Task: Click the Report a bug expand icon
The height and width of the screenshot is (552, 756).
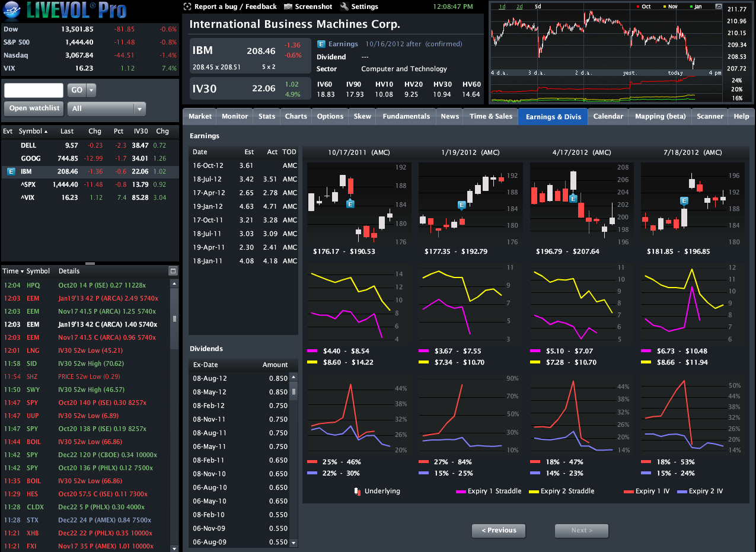Action: tap(187, 7)
